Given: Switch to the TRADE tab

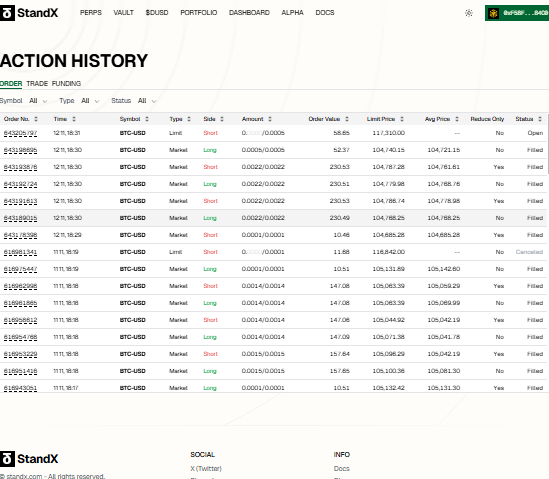Looking at the screenshot, I should [x=37, y=84].
